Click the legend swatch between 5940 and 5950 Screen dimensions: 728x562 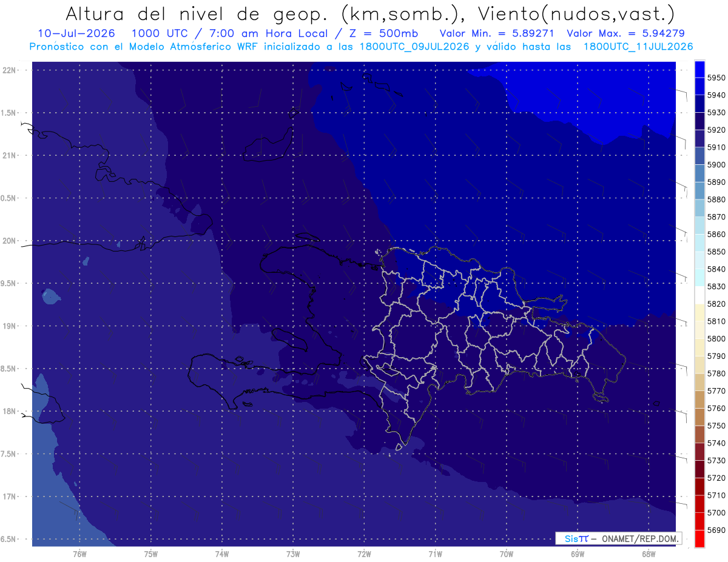[699, 86]
